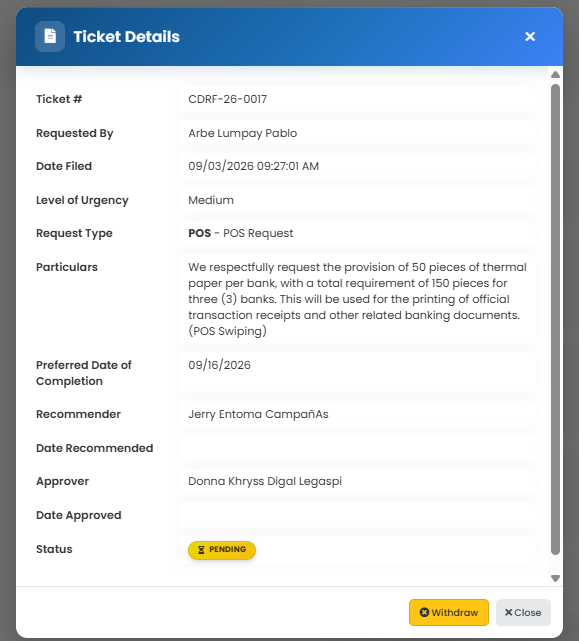Click the down arrow of the scrollbar
Viewport: 579px width, 641px height.
pyautogui.click(x=555, y=578)
